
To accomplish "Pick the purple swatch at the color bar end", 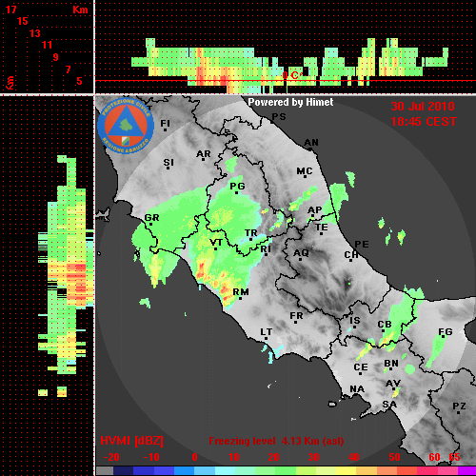I will pos(466,471).
